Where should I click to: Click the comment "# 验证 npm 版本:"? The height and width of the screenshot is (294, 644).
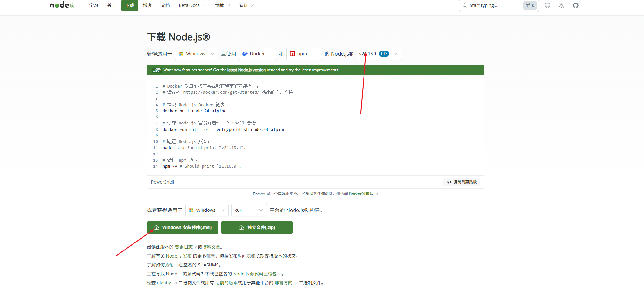point(181,160)
